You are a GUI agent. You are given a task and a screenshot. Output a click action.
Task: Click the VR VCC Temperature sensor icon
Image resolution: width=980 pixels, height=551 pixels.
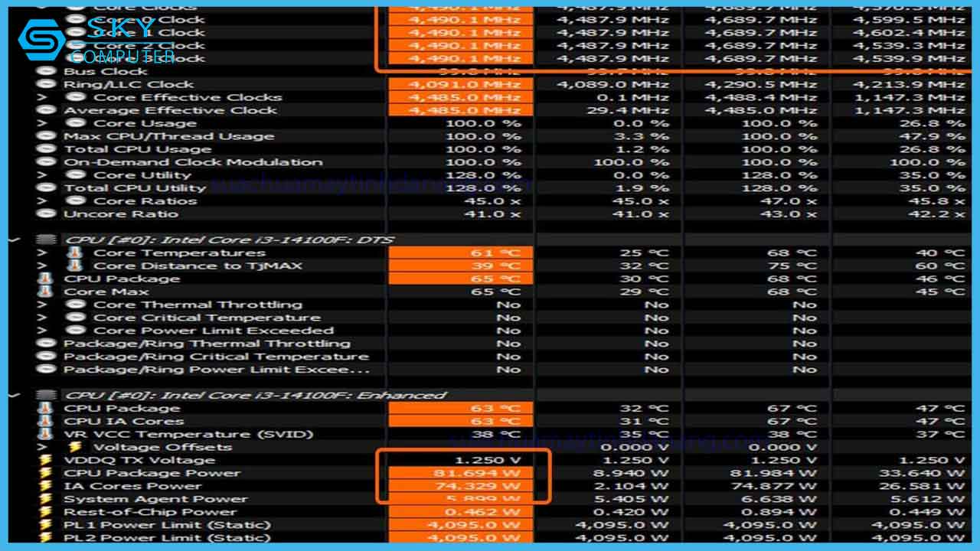[46, 433]
